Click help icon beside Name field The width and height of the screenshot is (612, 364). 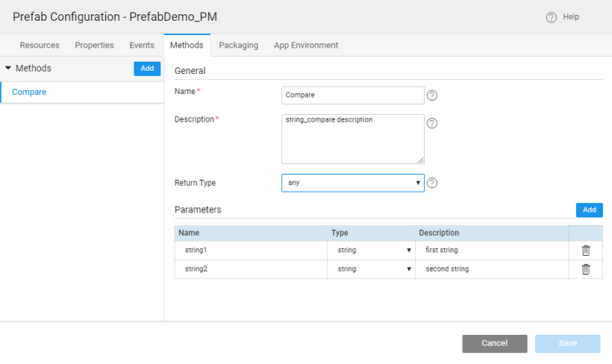click(431, 95)
